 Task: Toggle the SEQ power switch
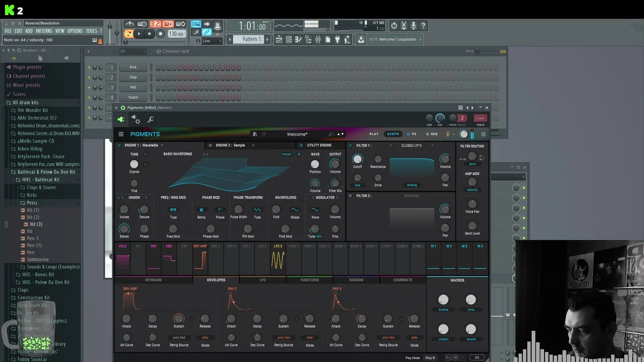click(427, 134)
